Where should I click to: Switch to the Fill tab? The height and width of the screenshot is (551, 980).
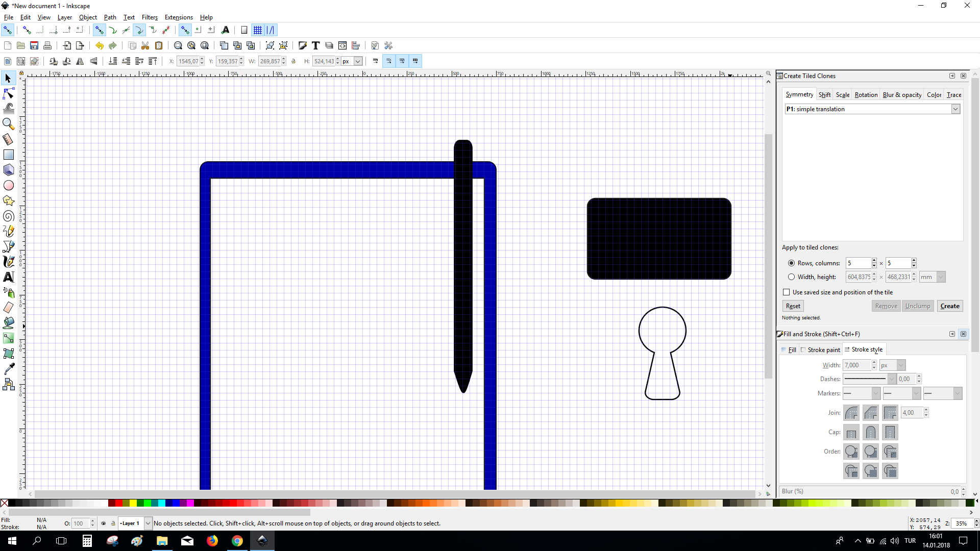[789, 350]
